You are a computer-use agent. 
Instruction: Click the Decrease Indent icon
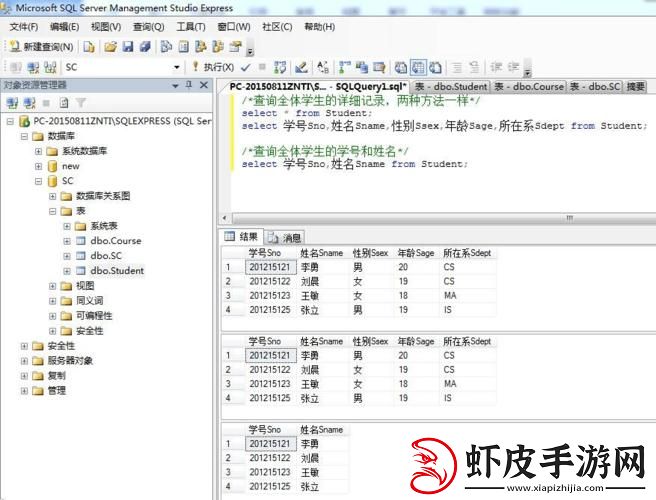tap(496, 67)
